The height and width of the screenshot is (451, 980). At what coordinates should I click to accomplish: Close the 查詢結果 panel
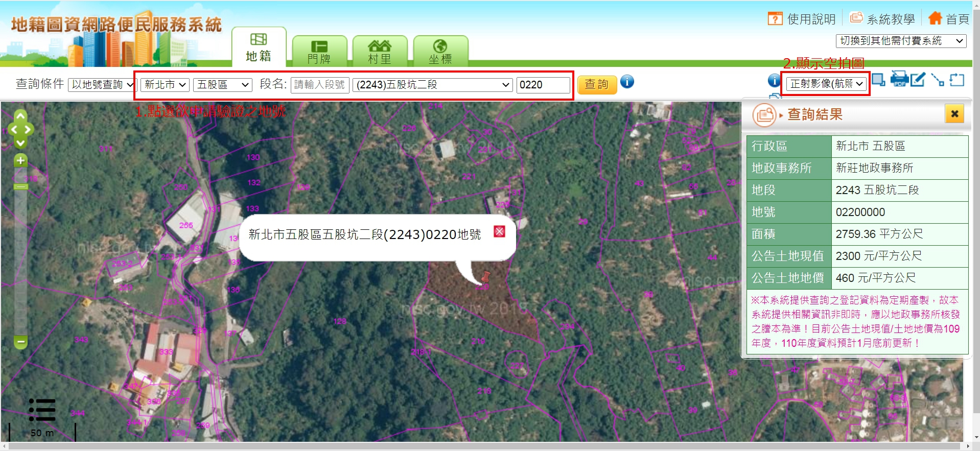[954, 114]
